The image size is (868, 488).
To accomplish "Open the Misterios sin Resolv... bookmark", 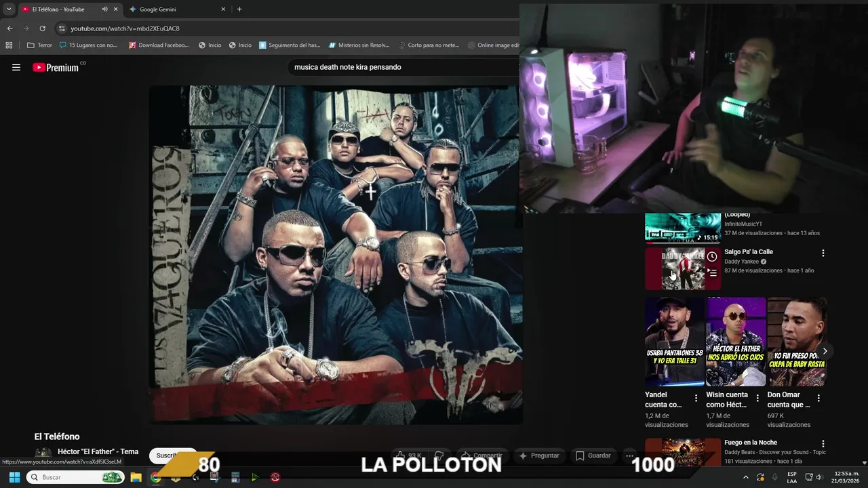I will [359, 45].
